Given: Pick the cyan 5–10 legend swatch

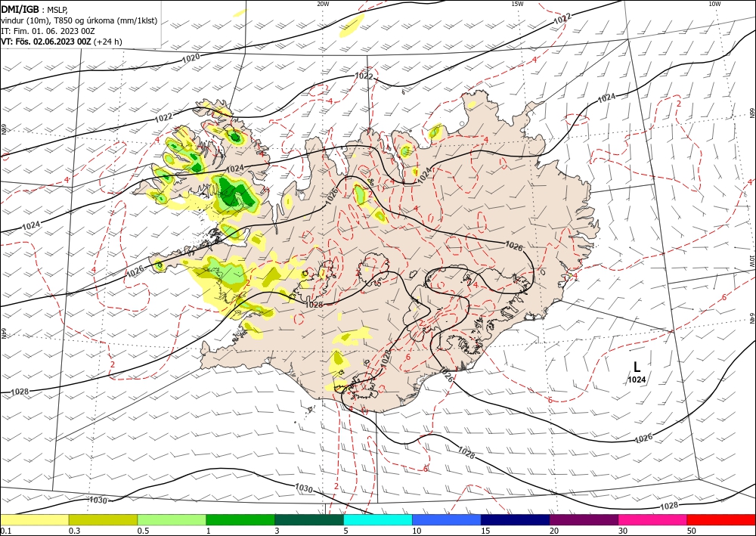Looking at the screenshot, I should point(378,519).
